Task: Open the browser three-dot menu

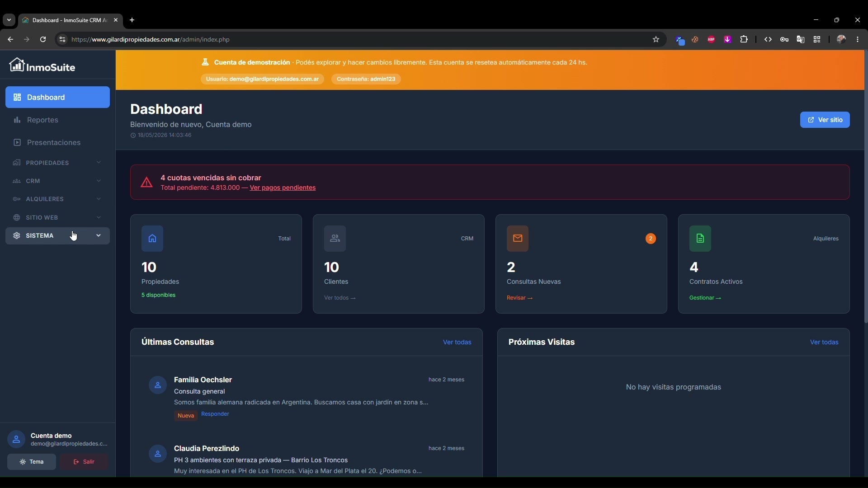Action: pos(858,39)
